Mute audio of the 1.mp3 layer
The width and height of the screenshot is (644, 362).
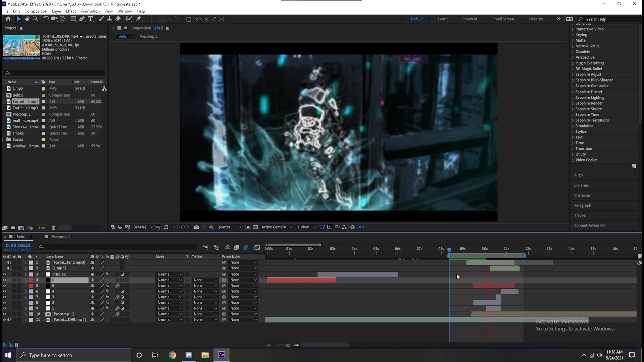click(x=9, y=268)
